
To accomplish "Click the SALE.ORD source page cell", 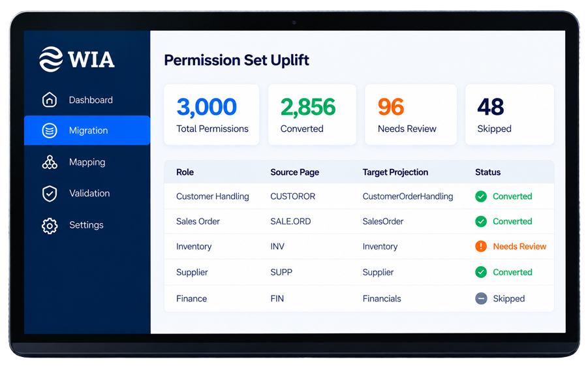I will [x=290, y=221].
